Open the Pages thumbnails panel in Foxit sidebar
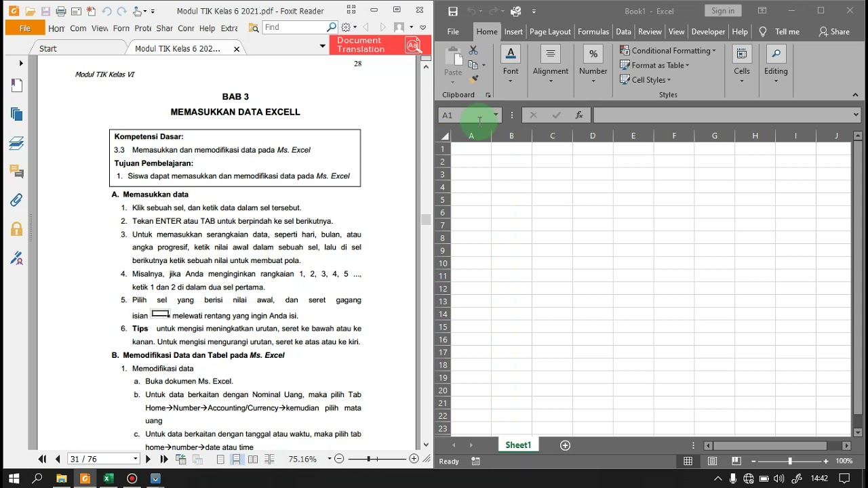Viewport: 868px width, 488px height. pos(17,115)
